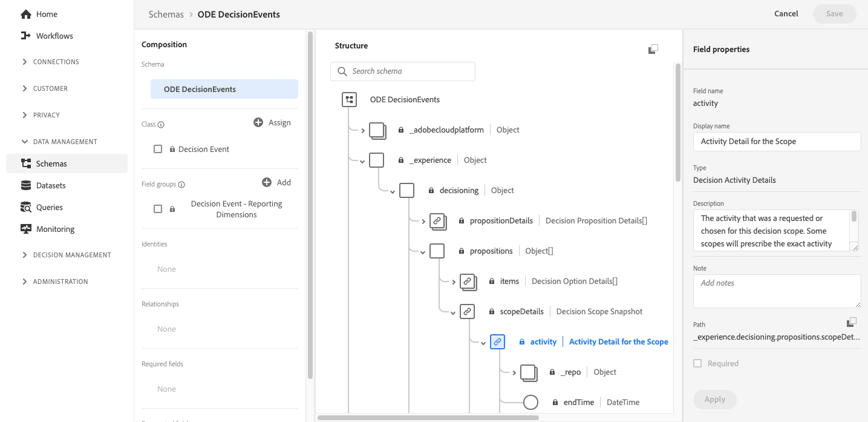Collapse the decisioning object node
Image resolution: width=868 pixels, height=422 pixels.
393,191
